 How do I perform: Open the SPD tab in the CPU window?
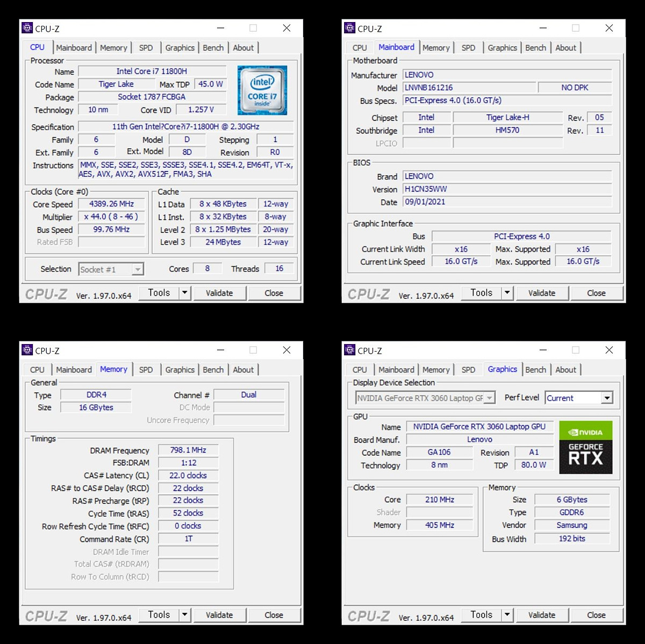click(146, 48)
